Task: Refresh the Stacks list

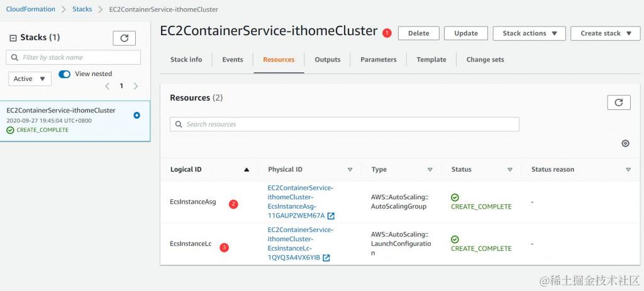Action: (124, 38)
